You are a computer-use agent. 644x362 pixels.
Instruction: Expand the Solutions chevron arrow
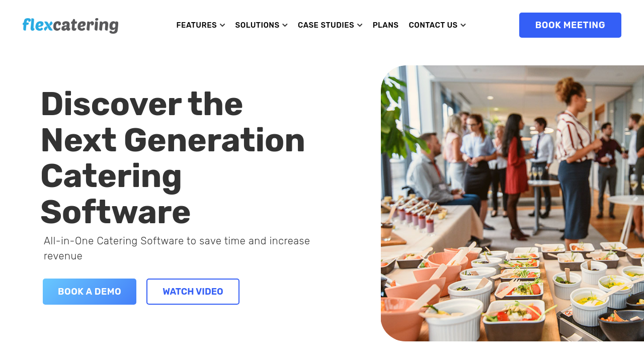(285, 25)
